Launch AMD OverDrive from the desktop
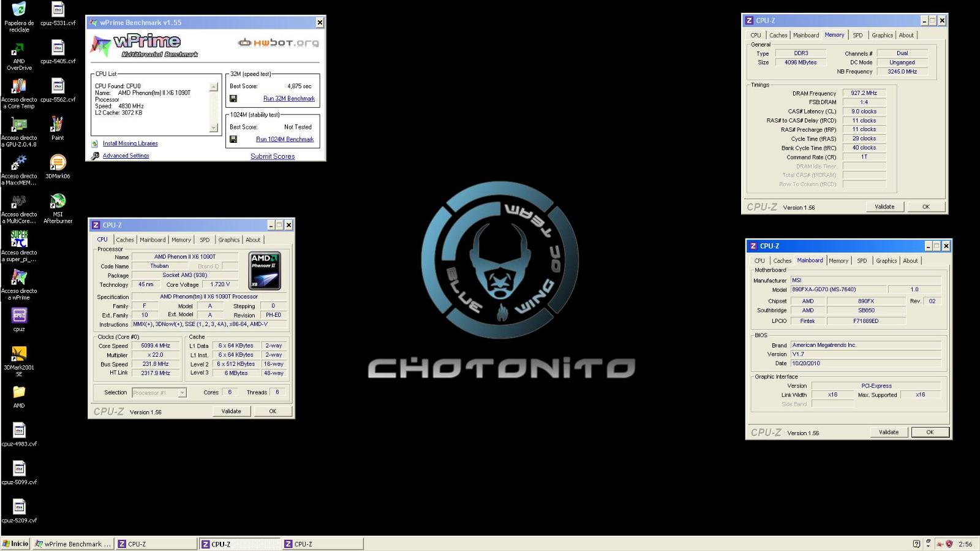The height and width of the screenshot is (551, 980). click(x=19, y=48)
